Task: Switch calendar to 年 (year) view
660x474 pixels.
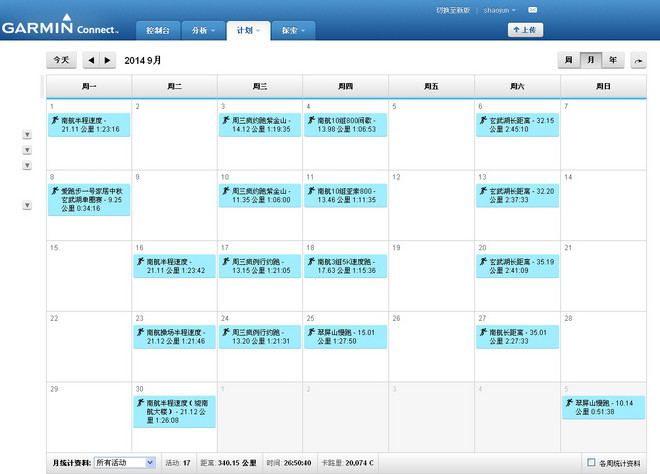Action: coord(613,60)
